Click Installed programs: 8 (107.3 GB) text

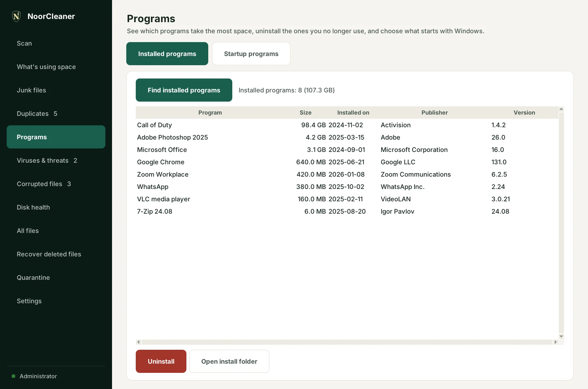[286, 90]
